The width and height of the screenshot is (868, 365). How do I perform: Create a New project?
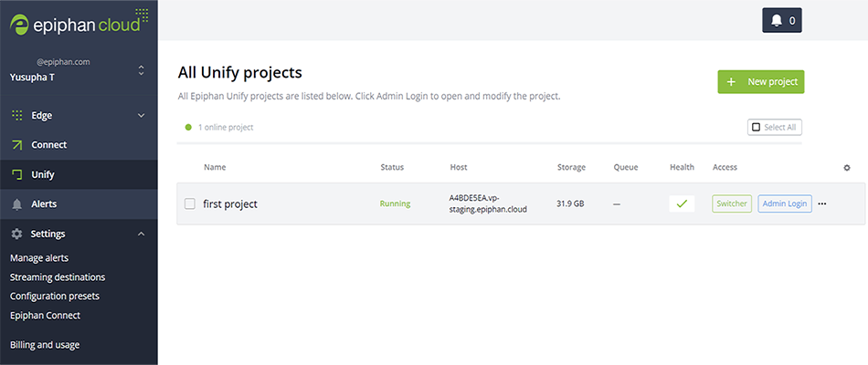tap(760, 82)
